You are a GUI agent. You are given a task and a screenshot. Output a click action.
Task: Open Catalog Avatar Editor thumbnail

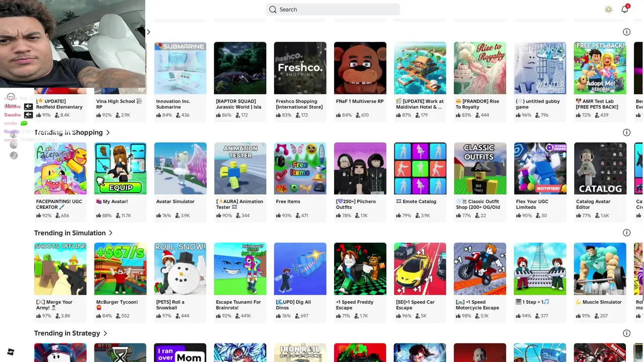pos(600,168)
